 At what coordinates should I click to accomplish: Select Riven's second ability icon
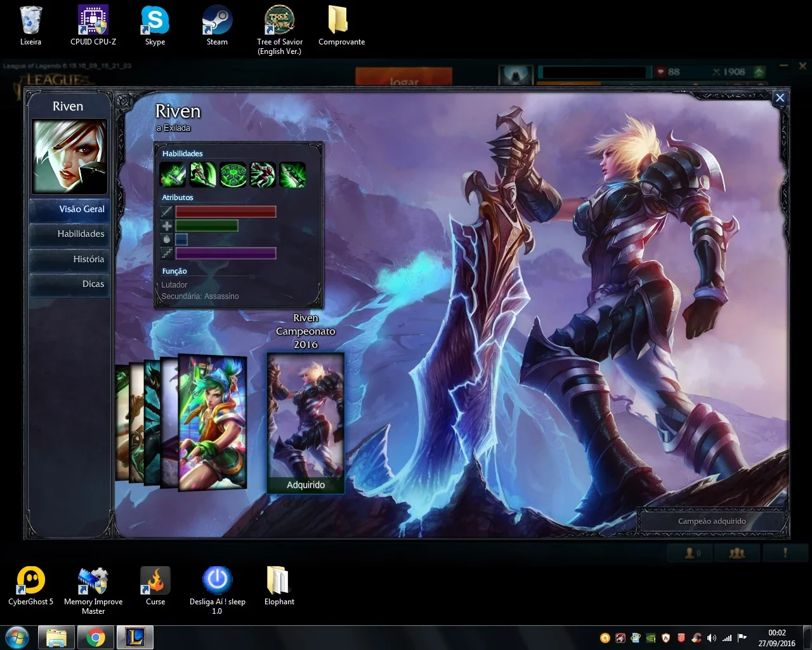point(203,175)
